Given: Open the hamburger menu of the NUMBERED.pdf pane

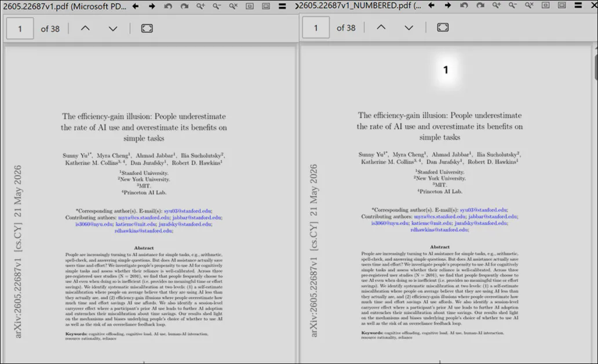Looking at the screenshot, I should (x=578, y=5).
